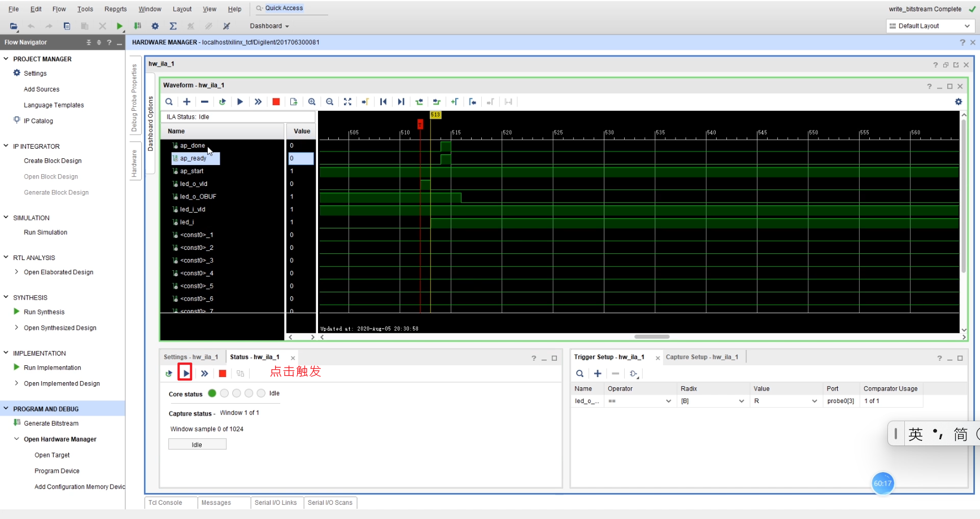Click the Sigma reports icon in toolbar
The height and width of the screenshot is (519, 980).
click(x=173, y=26)
